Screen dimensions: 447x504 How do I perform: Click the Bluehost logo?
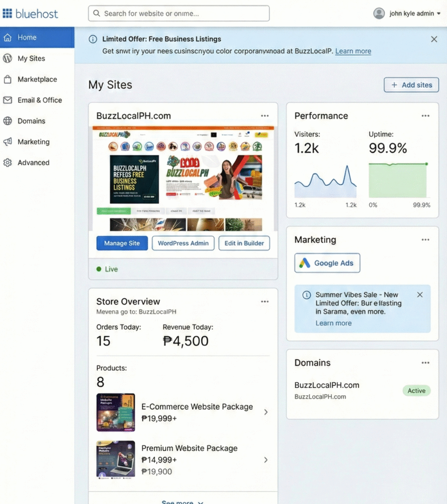coord(30,13)
